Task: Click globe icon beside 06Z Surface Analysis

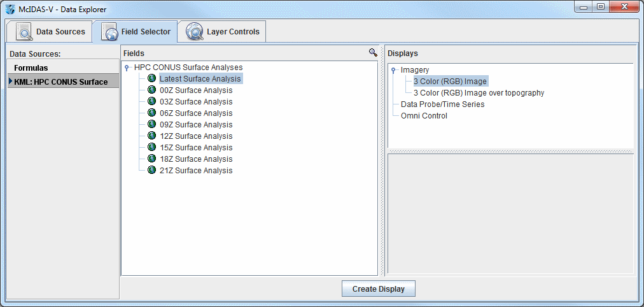Action: (151, 113)
